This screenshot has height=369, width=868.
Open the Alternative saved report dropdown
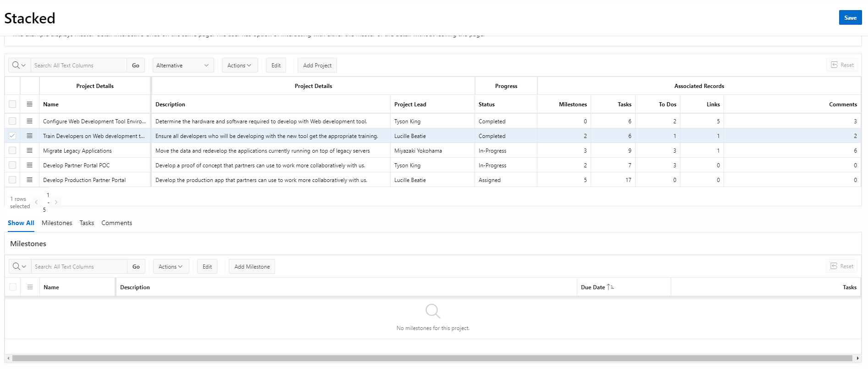[182, 65]
